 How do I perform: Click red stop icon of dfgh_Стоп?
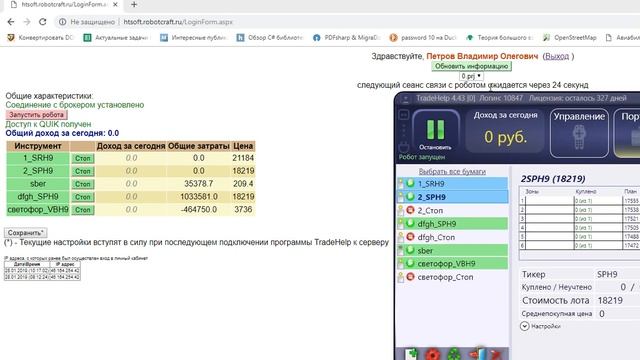(x=410, y=237)
